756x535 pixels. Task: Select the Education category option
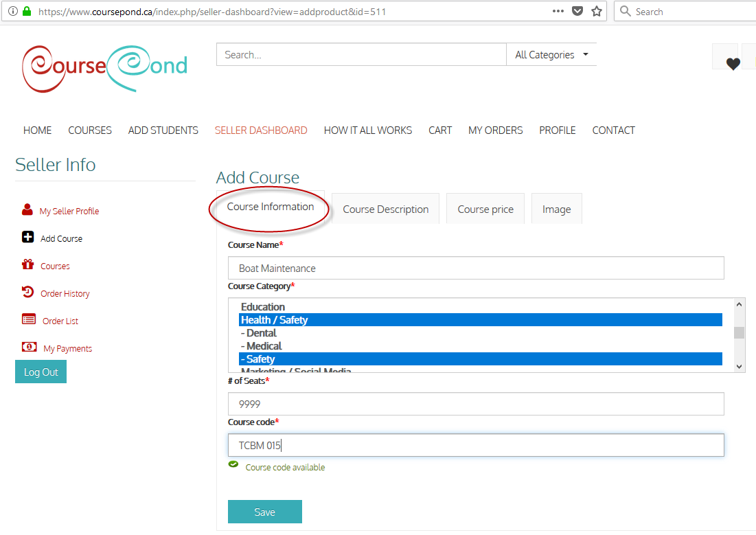click(x=263, y=307)
